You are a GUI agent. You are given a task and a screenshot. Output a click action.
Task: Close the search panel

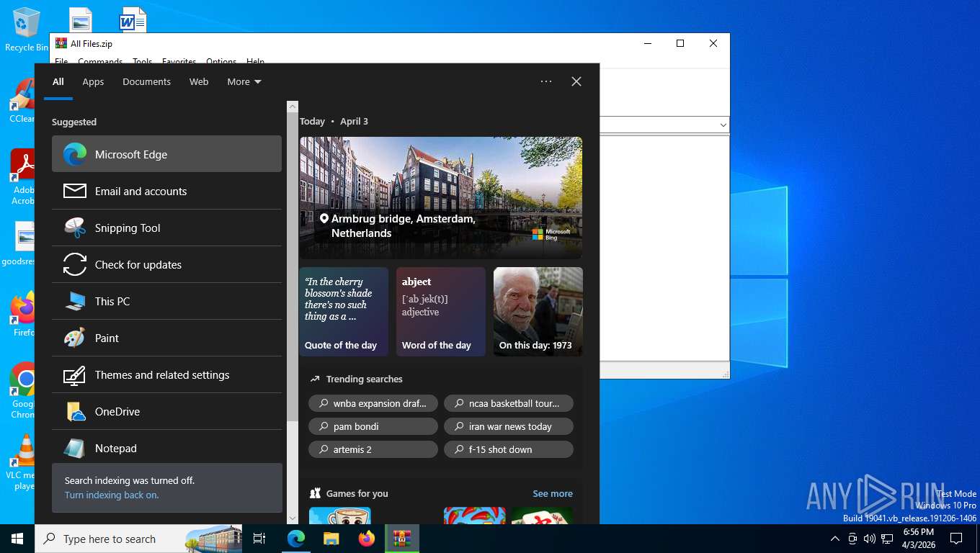click(x=576, y=81)
